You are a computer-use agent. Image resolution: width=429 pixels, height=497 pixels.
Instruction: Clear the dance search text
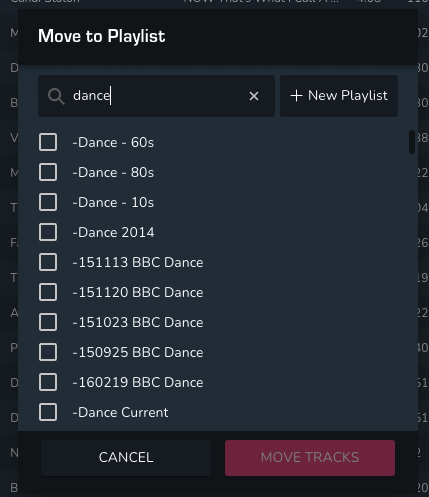(254, 96)
